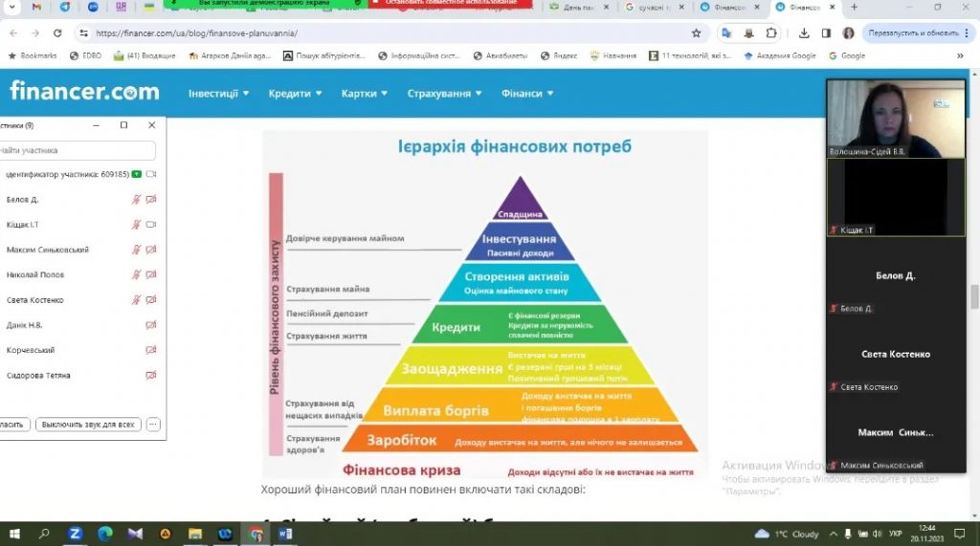This screenshot has height=546, width=980.
Task: Click the Google Translate icon in address bar
Action: point(726,33)
